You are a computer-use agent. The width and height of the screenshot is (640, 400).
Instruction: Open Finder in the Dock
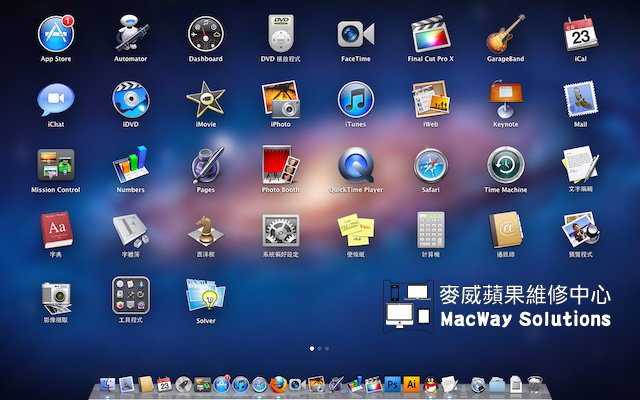(x=107, y=384)
